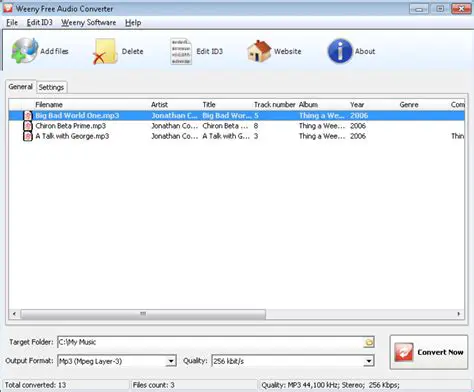Click the About toolbar label
Screen dimensions: 474x392
pos(365,51)
